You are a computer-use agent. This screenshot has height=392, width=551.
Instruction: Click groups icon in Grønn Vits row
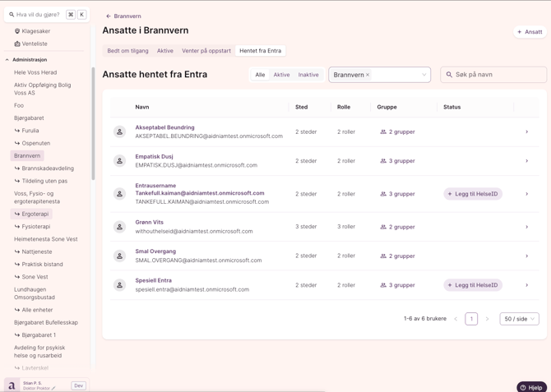pos(383,227)
